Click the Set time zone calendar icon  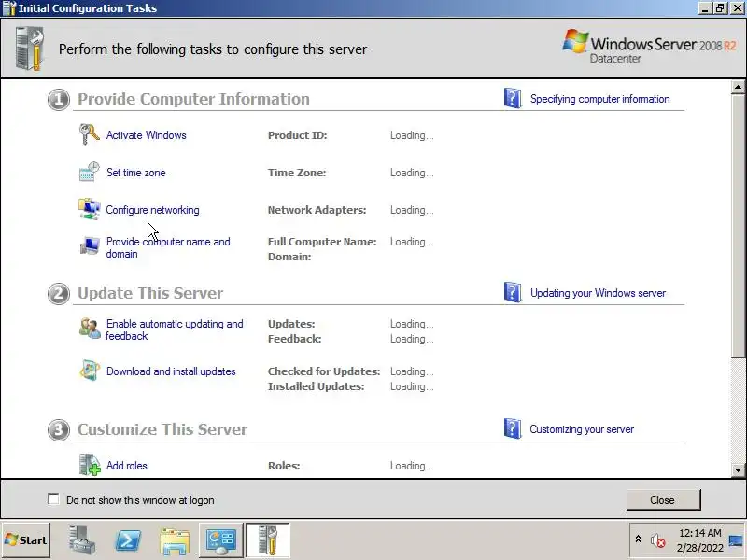89,172
